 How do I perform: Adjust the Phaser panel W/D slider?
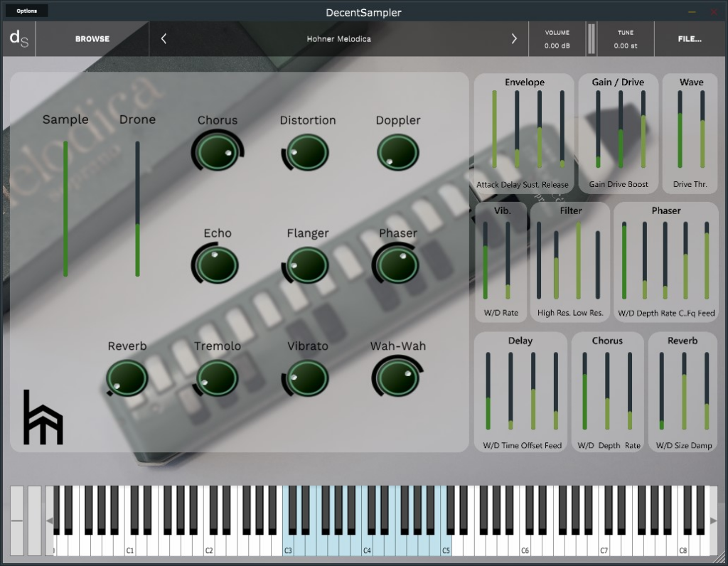pyautogui.click(x=624, y=260)
